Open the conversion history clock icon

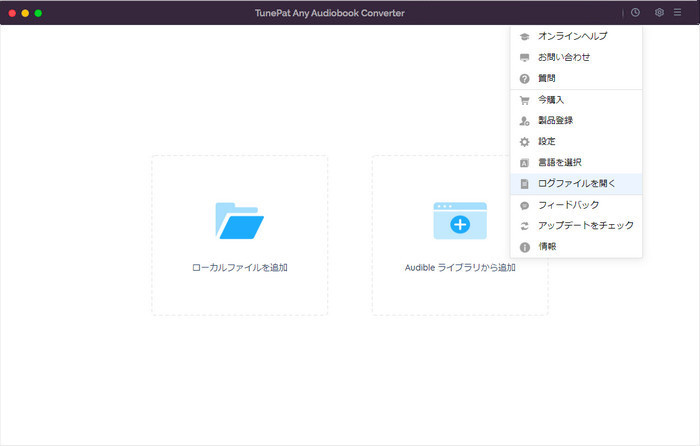point(635,13)
